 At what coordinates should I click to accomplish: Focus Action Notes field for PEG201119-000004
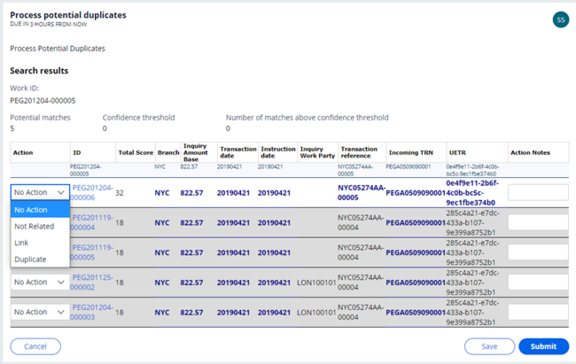pyautogui.click(x=538, y=222)
